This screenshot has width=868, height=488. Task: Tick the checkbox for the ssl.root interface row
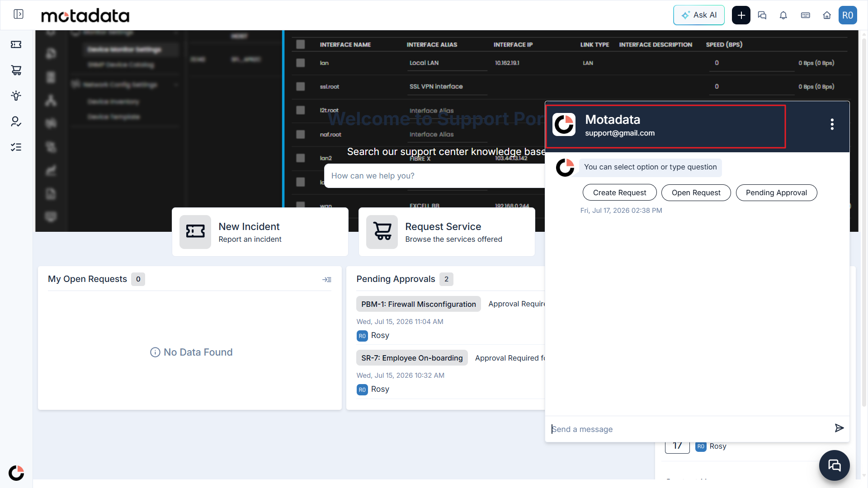[301, 86]
